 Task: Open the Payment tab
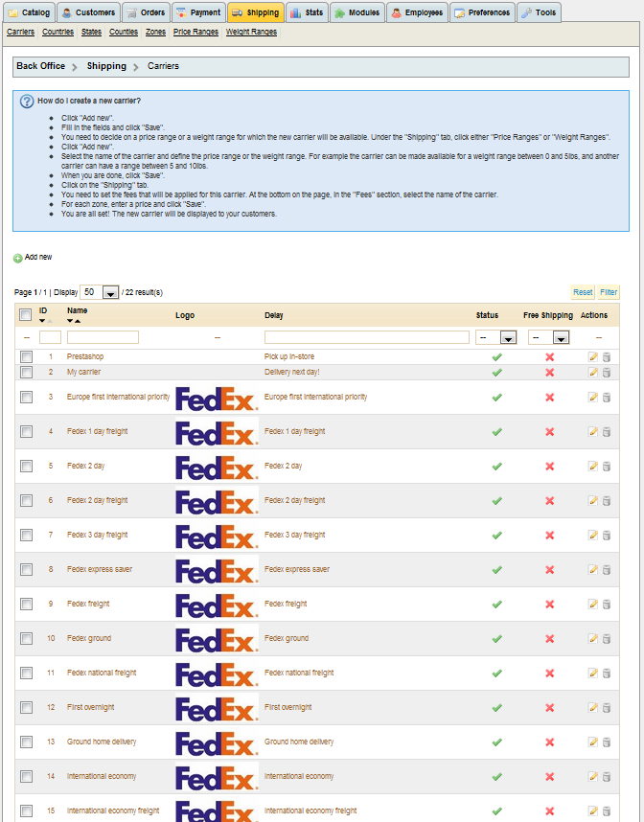(x=198, y=12)
